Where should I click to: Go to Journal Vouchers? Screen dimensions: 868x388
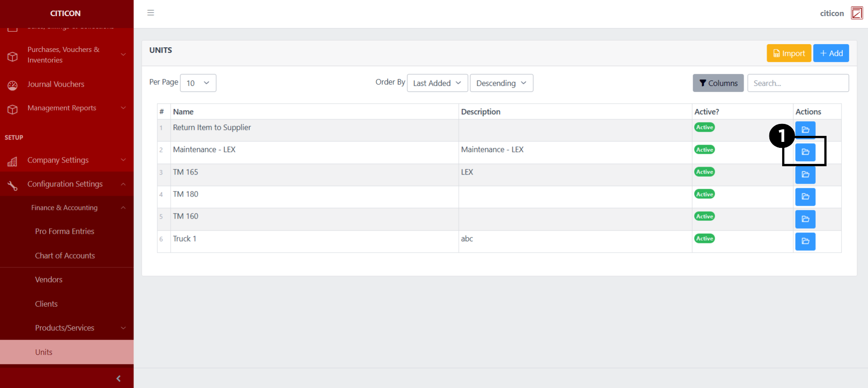tap(56, 84)
